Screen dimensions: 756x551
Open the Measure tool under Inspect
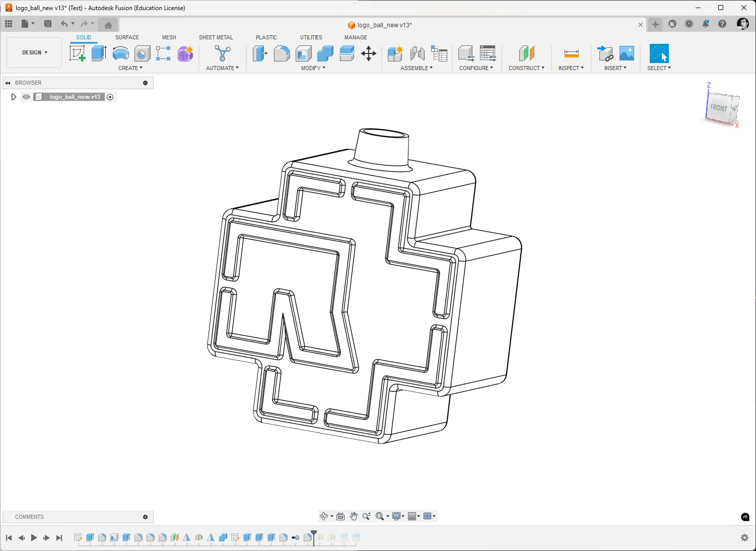(x=571, y=53)
